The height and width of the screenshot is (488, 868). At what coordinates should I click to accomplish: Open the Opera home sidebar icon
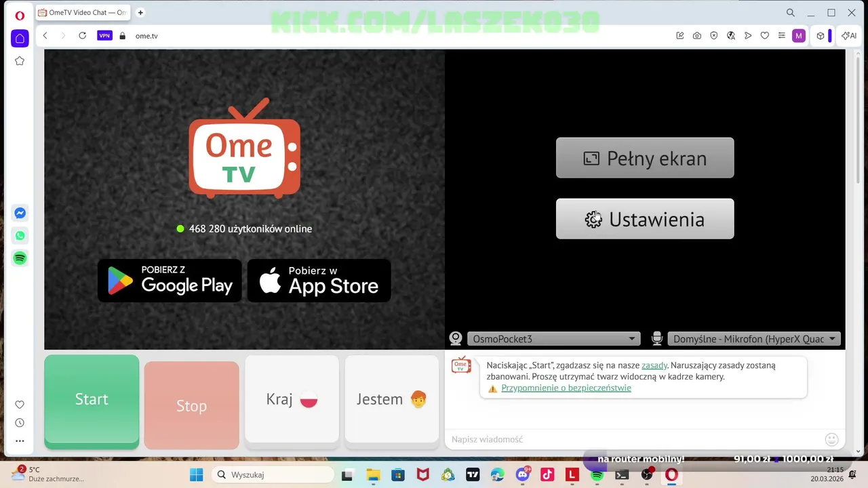coord(20,39)
